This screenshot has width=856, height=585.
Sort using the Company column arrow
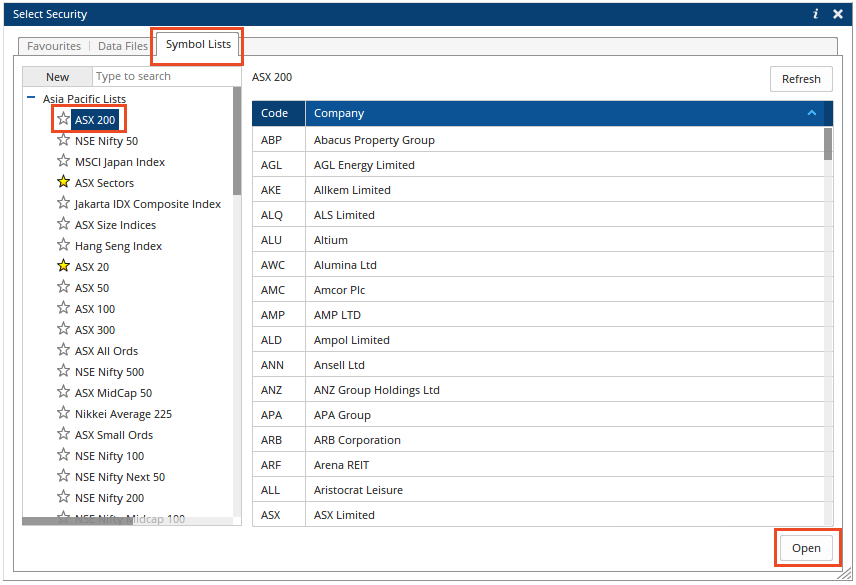(812, 113)
